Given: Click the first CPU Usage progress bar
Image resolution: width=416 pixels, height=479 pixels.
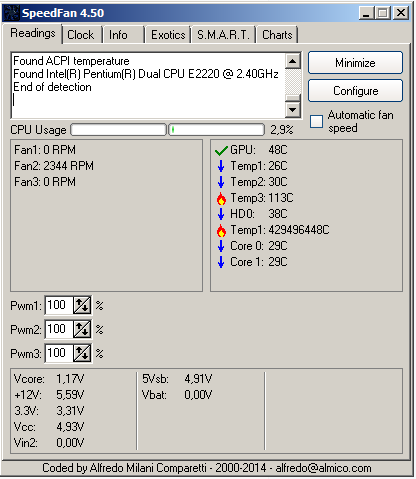Looking at the screenshot, I should click(x=118, y=130).
